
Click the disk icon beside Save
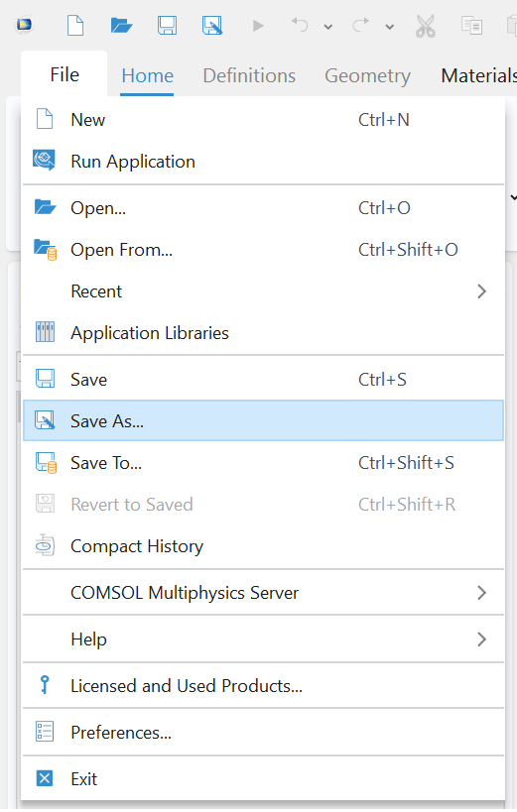tap(45, 379)
